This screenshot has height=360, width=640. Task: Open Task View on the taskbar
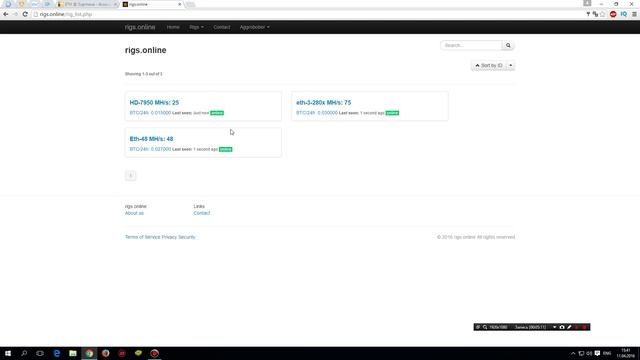click(40, 353)
